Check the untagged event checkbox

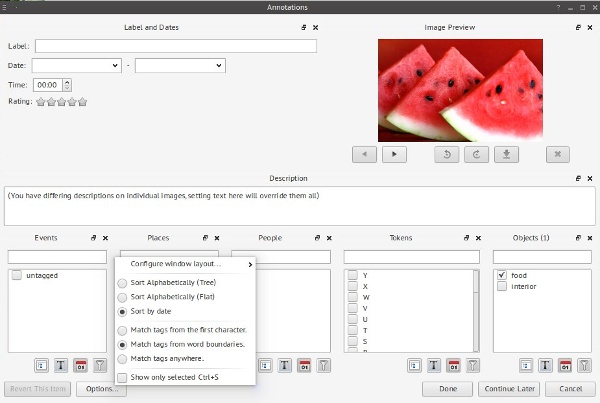pyautogui.click(x=16, y=275)
